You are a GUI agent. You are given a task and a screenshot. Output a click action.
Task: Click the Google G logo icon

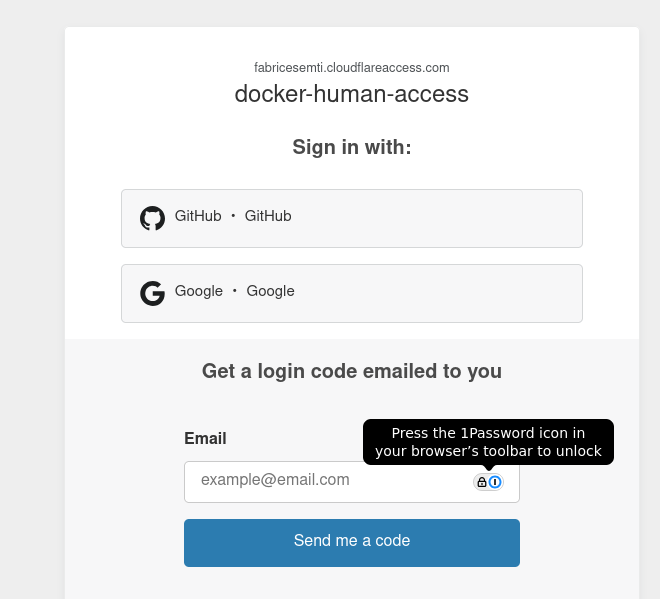pyautogui.click(x=152, y=293)
